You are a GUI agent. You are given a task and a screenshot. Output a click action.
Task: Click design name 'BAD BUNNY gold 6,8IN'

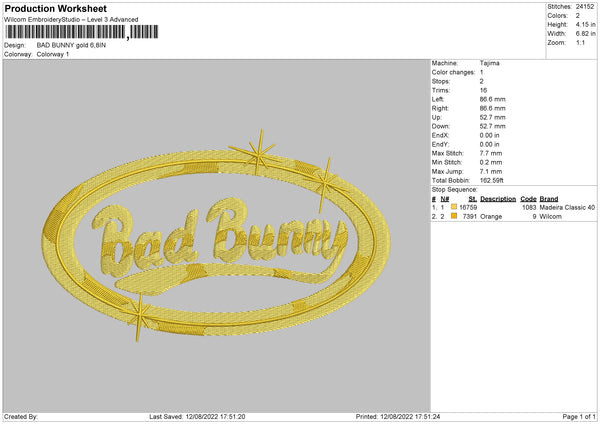(x=71, y=45)
